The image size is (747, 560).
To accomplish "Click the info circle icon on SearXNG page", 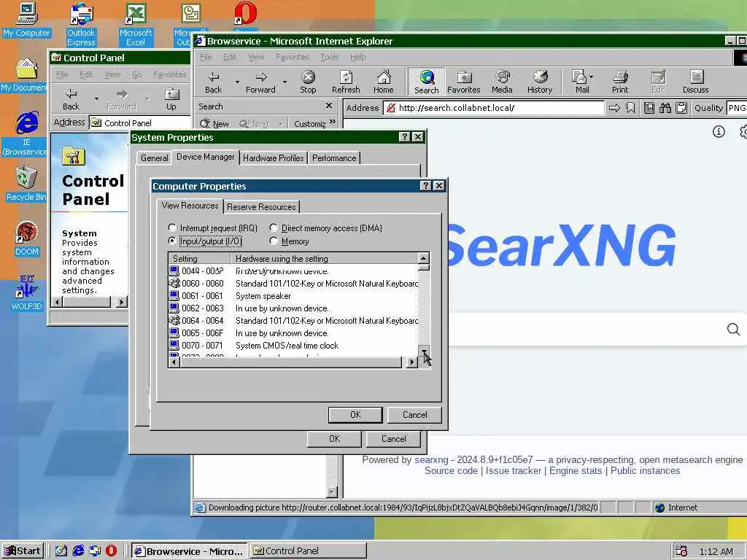I will 719,131.
